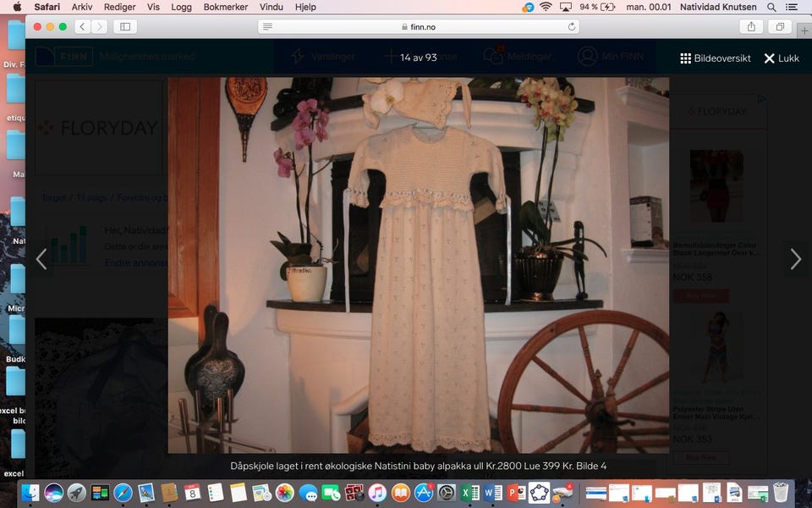Click Safari back navigation button
This screenshot has height=508, width=812.
(x=82, y=26)
